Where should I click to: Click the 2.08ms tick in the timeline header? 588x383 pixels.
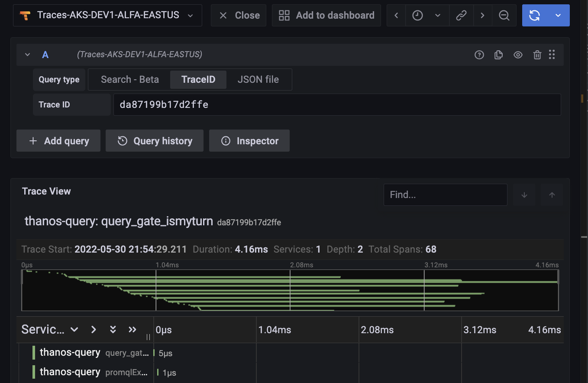coord(377,330)
